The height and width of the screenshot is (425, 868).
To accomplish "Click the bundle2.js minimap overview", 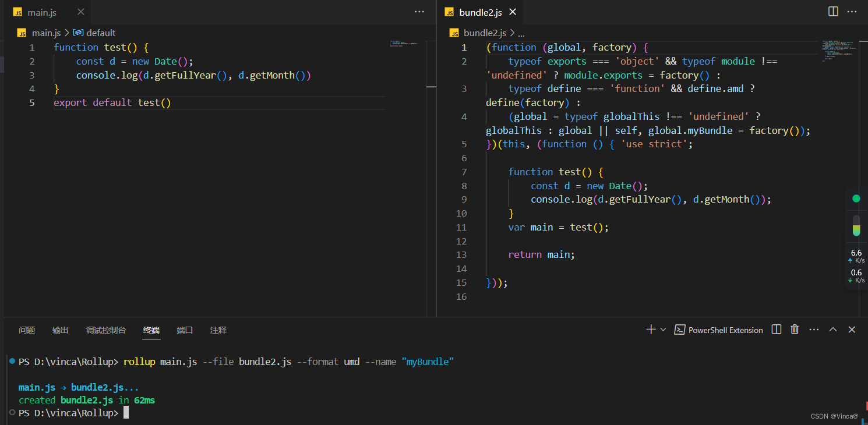I will coord(838,51).
